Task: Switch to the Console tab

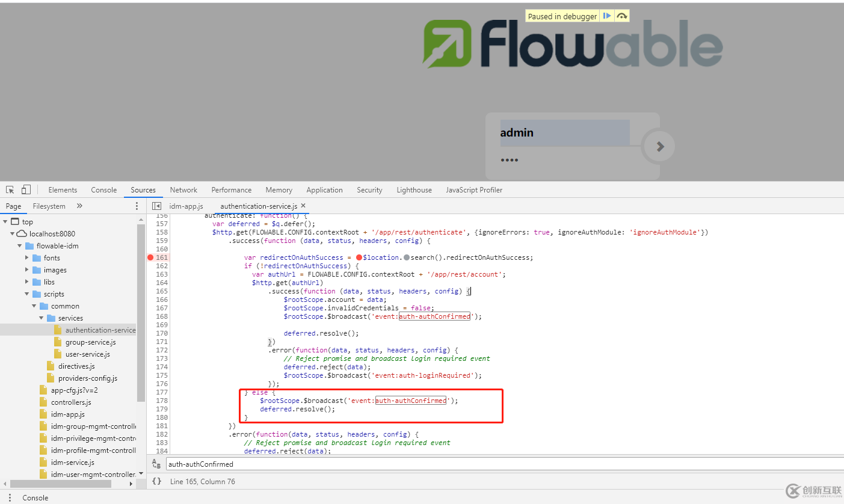Action: pos(103,189)
